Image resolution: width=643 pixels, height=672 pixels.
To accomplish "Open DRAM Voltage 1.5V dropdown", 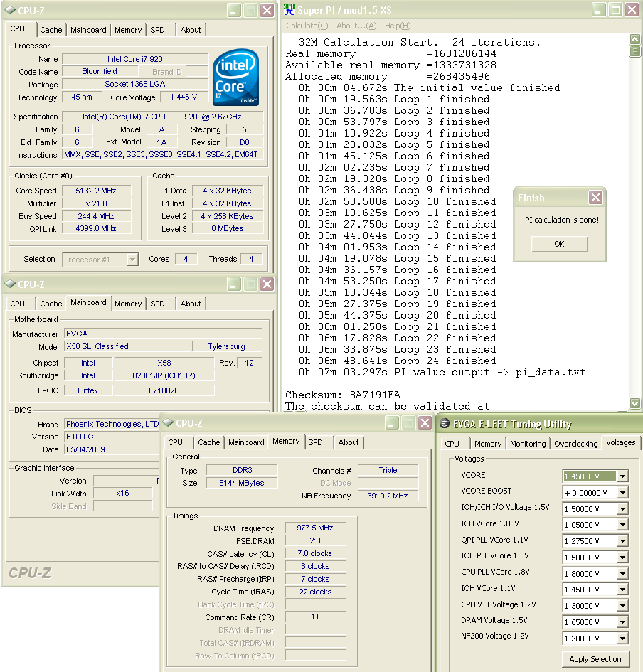I will point(622,622).
